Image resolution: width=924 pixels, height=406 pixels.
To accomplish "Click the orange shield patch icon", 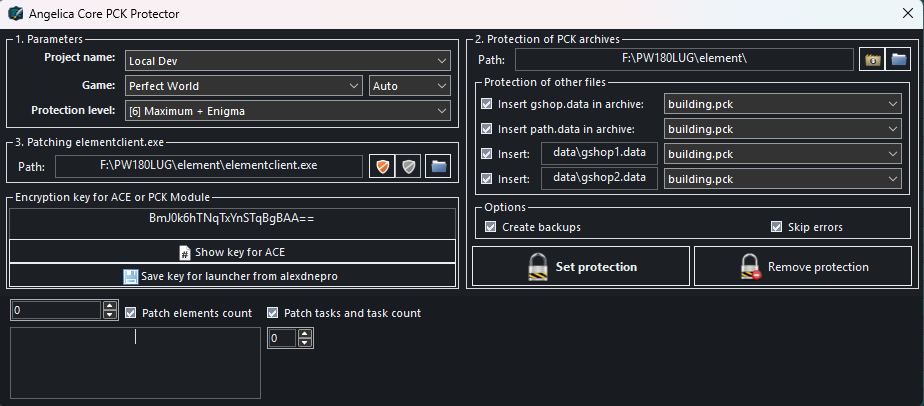I will click(x=382, y=167).
